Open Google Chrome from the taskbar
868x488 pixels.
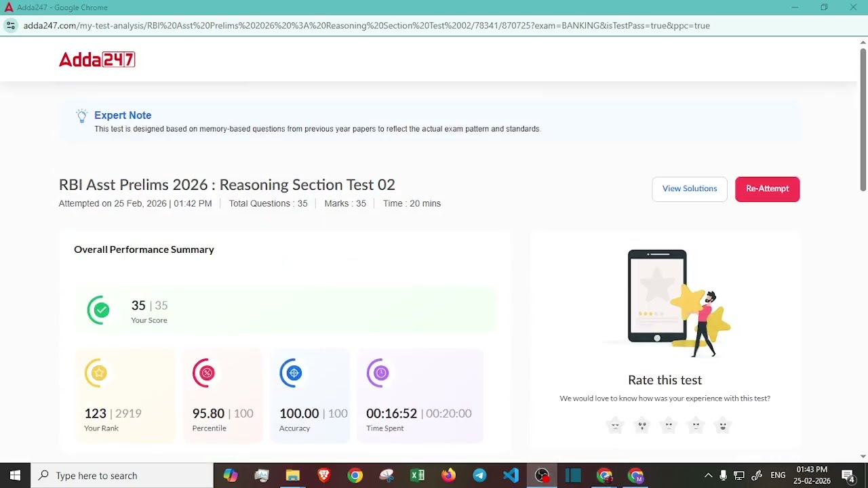[x=355, y=476]
